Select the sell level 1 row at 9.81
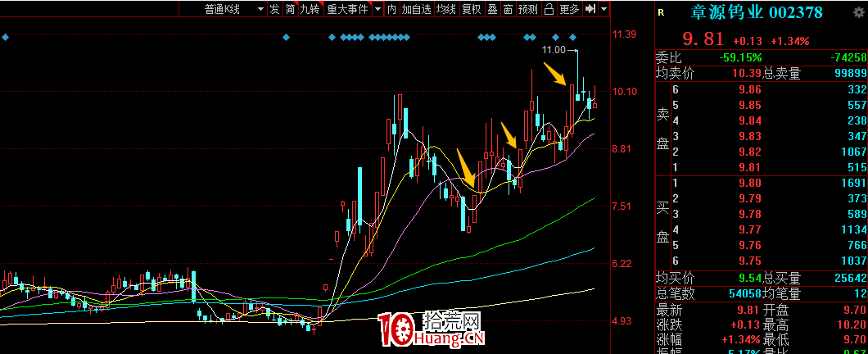Image resolution: width=868 pixels, height=354 pixels. (769, 167)
